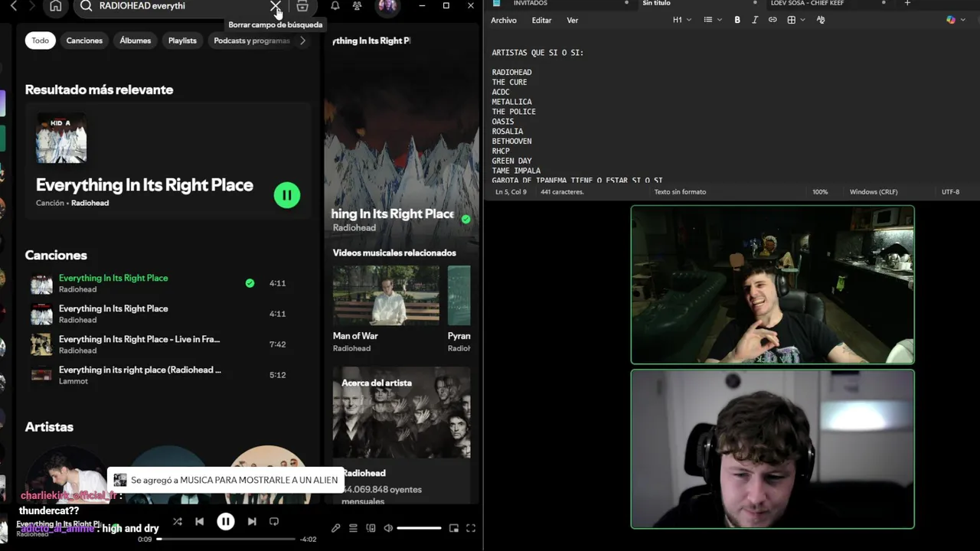Open Radiohead artist link in now playing panel

pyautogui.click(x=354, y=227)
